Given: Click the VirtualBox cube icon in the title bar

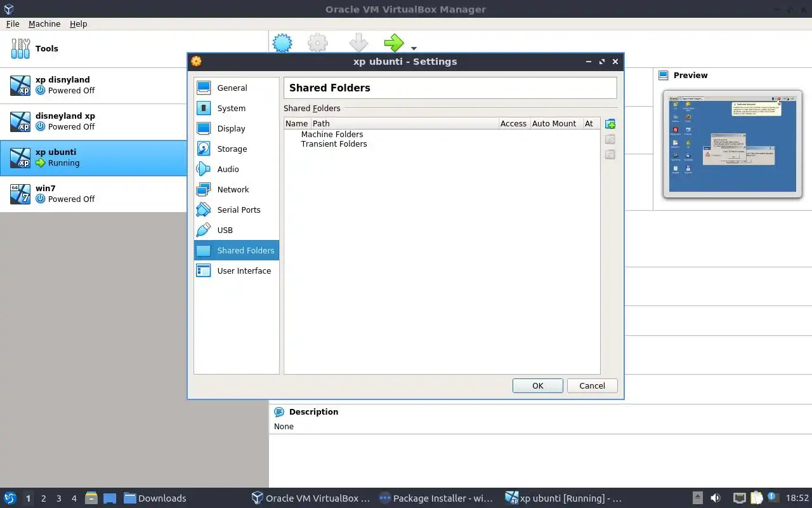Looking at the screenshot, I should [x=9, y=9].
